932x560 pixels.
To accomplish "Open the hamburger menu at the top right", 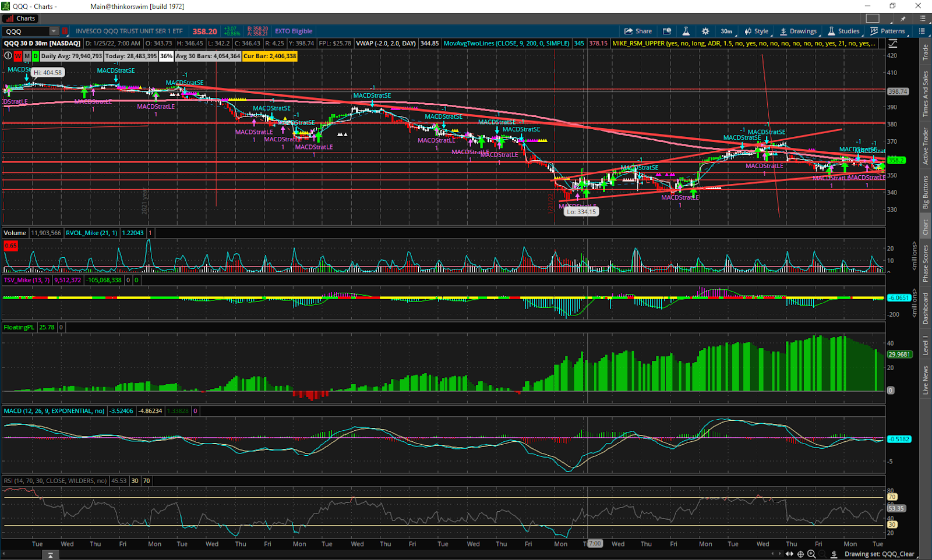I will pyautogui.click(x=923, y=31).
